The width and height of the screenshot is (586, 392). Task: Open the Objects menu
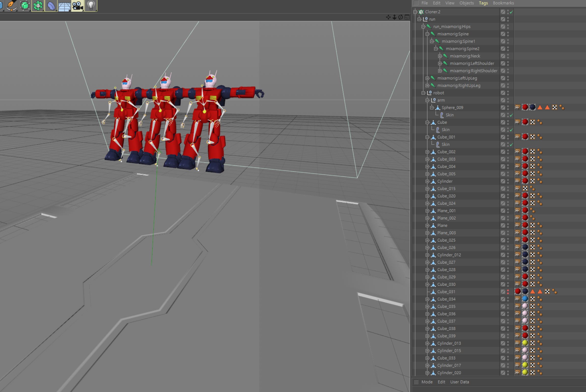pos(466,3)
